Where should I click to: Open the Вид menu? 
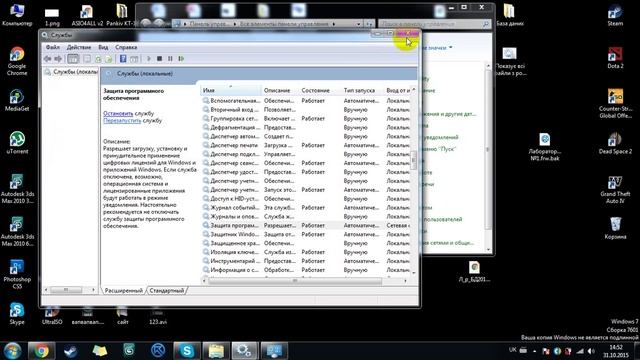tap(103, 47)
